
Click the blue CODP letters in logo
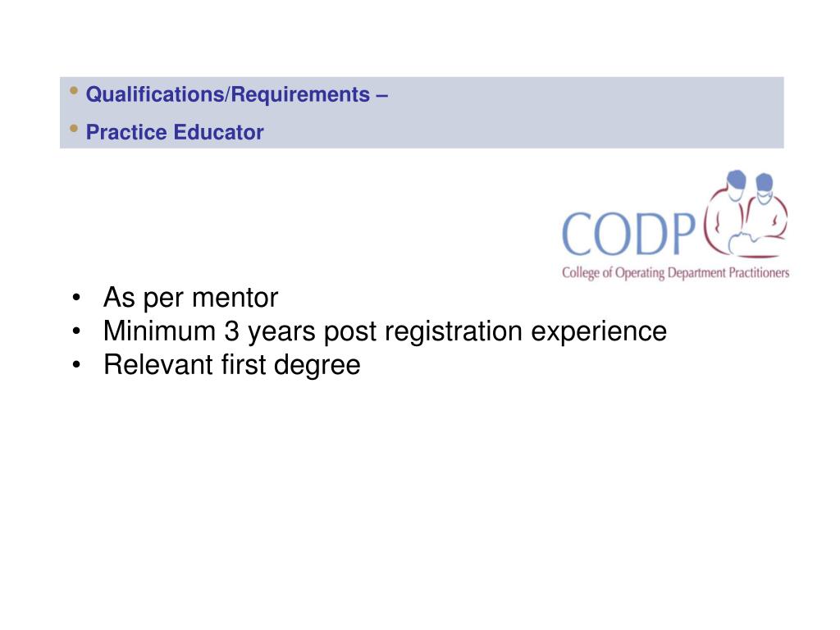[628, 234]
